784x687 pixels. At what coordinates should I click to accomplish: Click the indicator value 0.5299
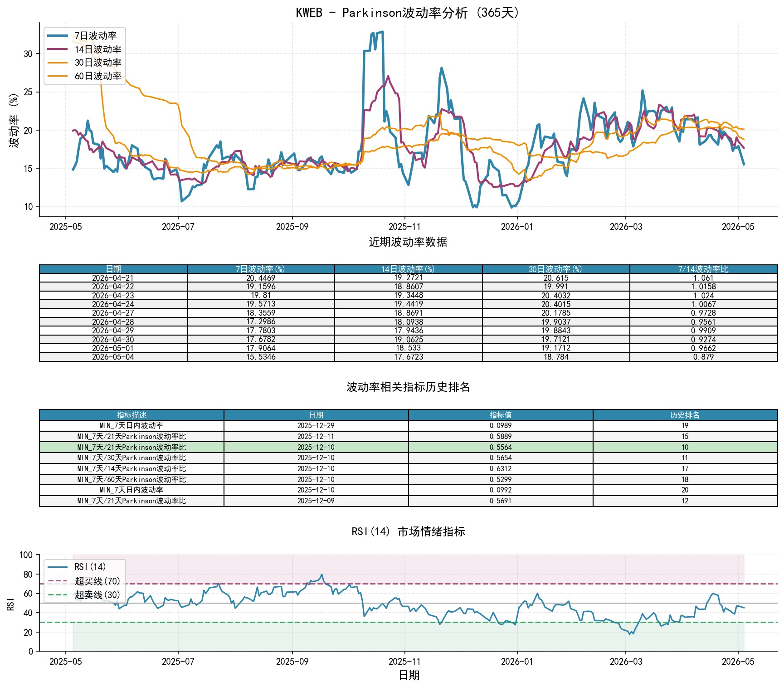click(501, 479)
